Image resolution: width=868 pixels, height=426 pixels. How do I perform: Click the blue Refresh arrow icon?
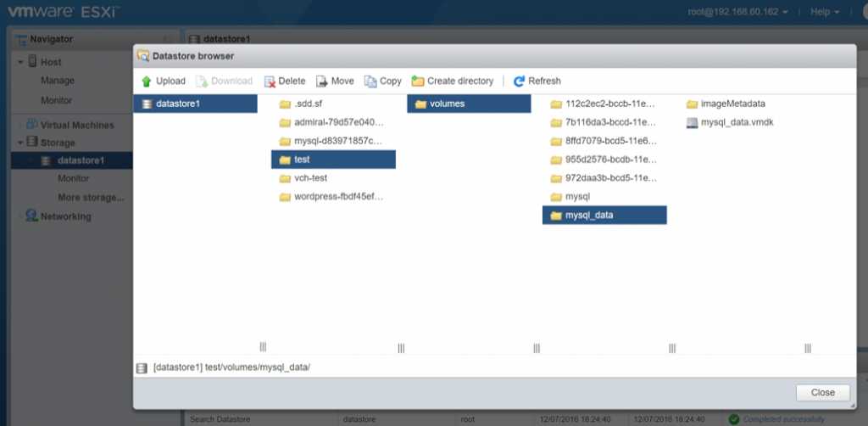[x=519, y=81]
